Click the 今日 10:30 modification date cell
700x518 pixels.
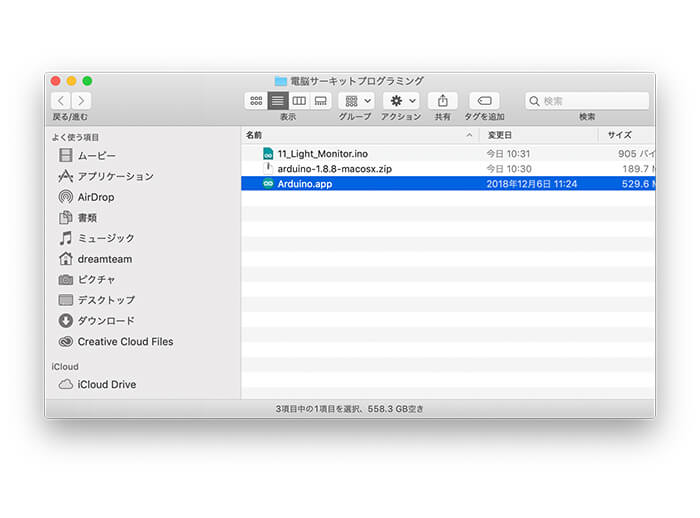tap(508, 169)
